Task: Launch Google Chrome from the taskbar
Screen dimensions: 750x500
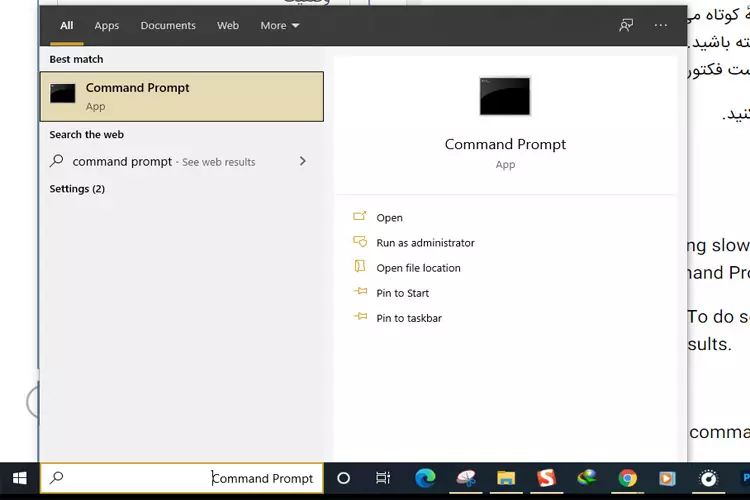Action: point(627,478)
